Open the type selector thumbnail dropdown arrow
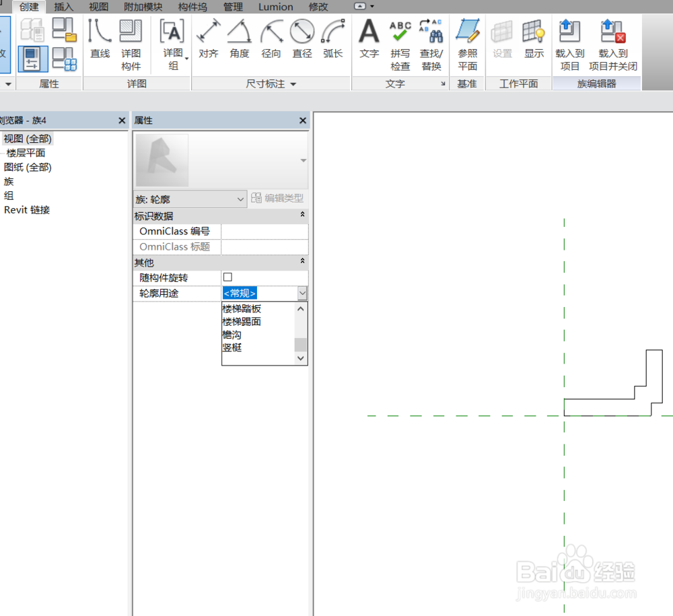 point(304,160)
